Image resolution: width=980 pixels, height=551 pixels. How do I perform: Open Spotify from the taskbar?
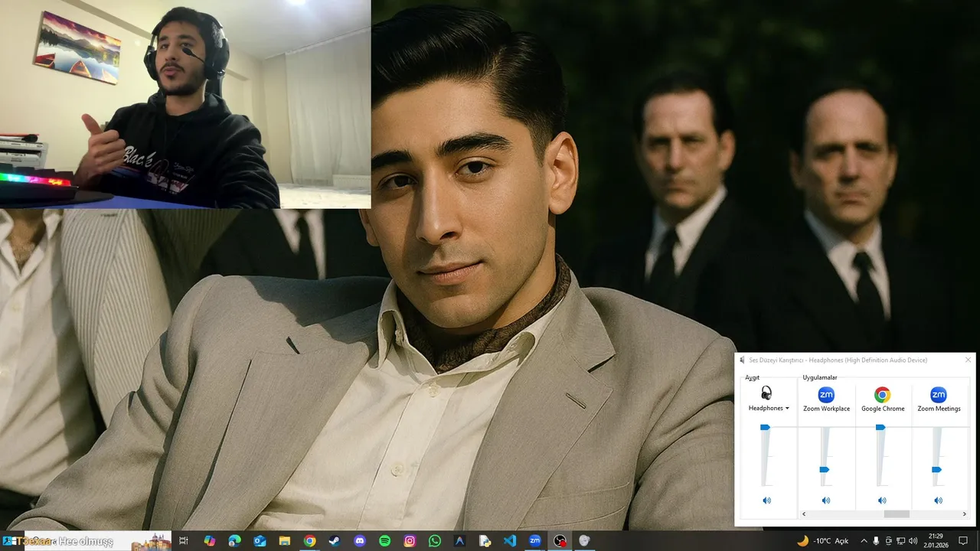(x=384, y=541)
